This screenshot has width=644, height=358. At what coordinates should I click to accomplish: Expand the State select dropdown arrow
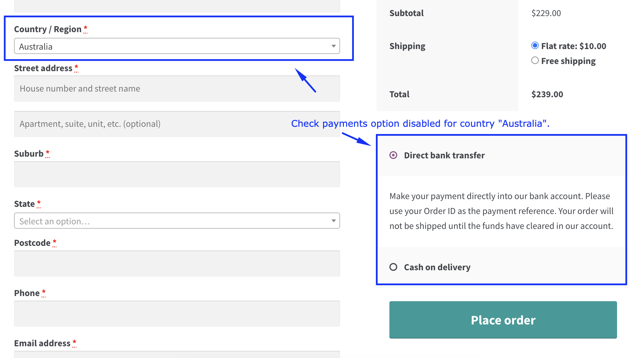pyautogui.click(x=333, y=221)
